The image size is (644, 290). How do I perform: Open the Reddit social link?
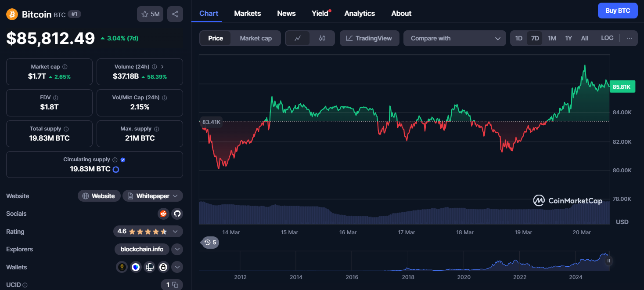pyautogui.click(x=163, y=214)
